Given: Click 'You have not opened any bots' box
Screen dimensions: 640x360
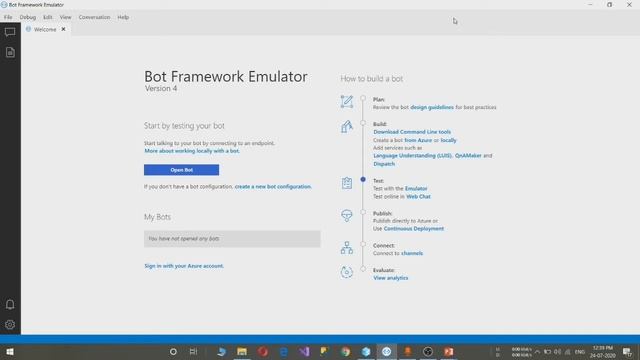Looking at the screenshot, I should (232, 239).
